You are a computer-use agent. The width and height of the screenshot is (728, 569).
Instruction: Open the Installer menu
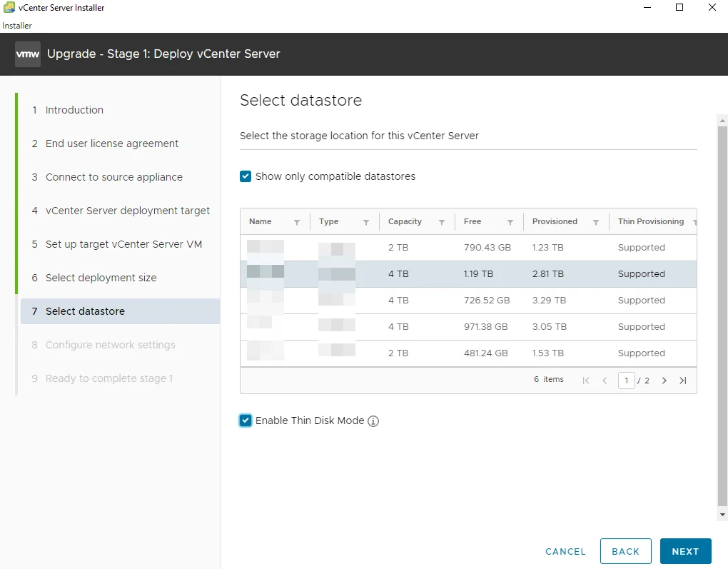click(x=16, y=26)
